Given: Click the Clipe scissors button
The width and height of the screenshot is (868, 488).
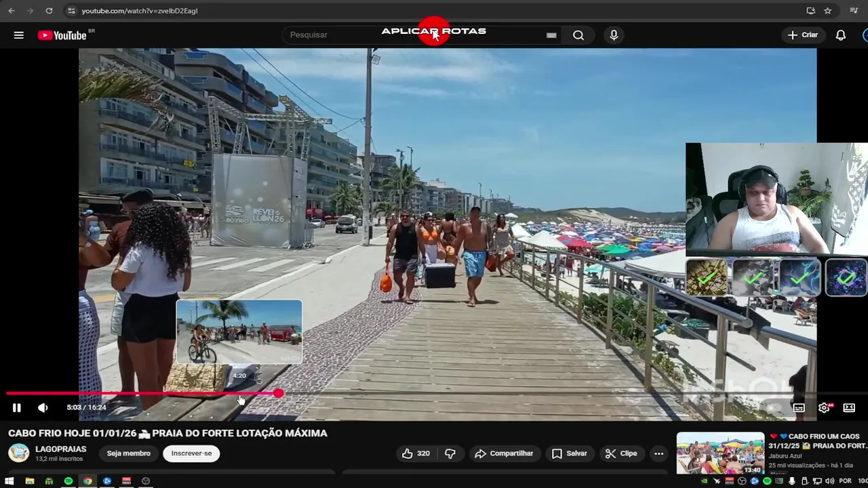Looking at the screenshot, I should (x=621, y=453).
